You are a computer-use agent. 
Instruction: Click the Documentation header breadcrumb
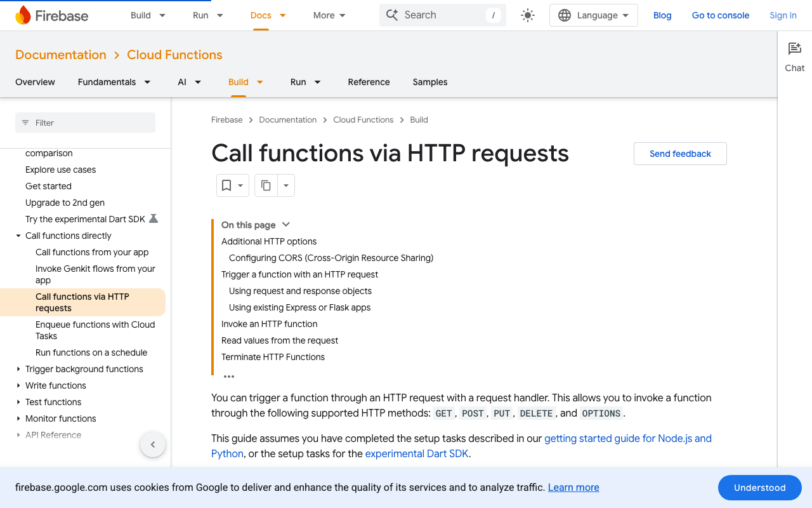pyautogui.click(x=61, y=55)
